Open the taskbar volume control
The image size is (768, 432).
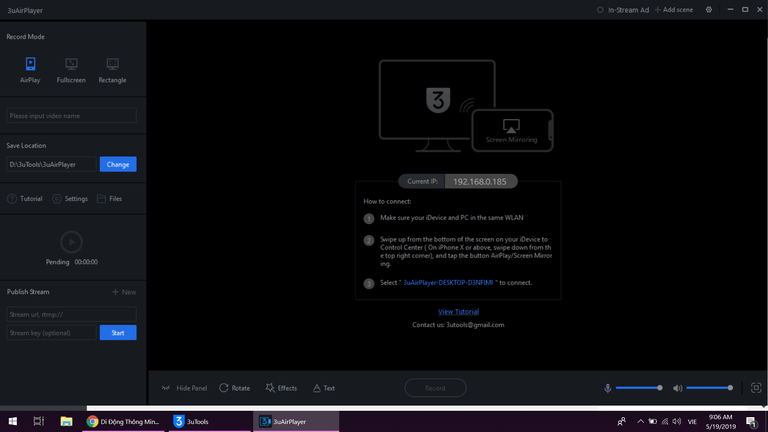coord(677,421)
